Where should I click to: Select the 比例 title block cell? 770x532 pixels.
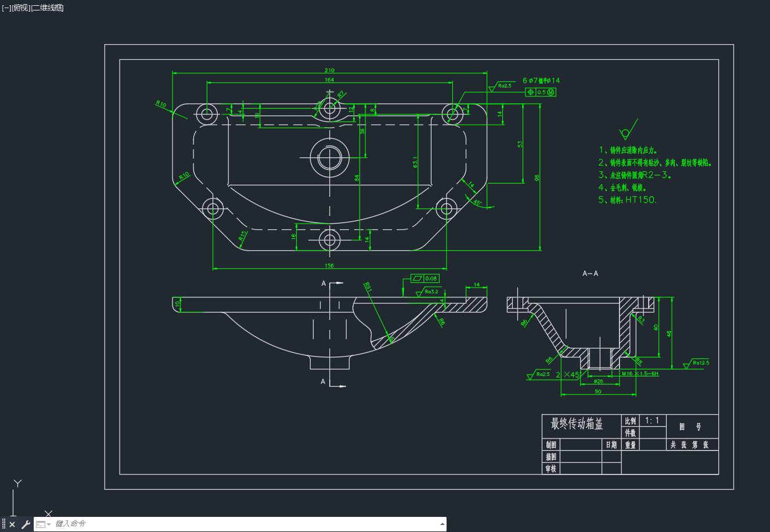tap(630, 420)
